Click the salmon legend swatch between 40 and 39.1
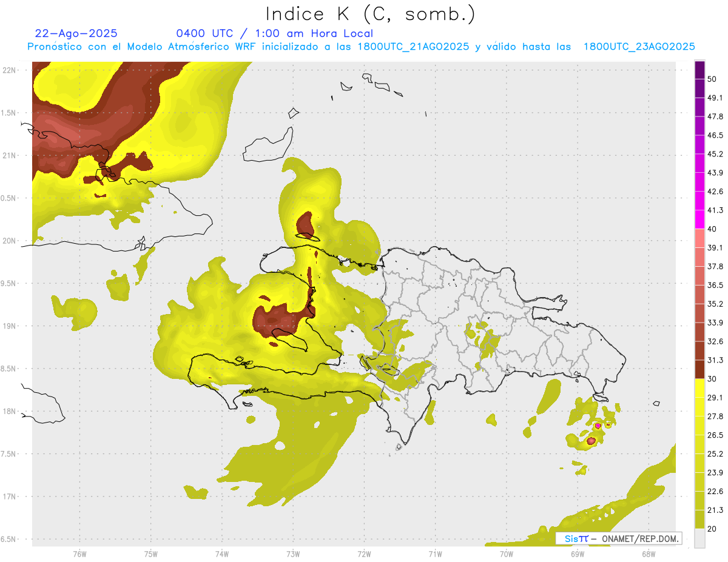Viewport: 728px width, 562px height. tap(699, 238)
